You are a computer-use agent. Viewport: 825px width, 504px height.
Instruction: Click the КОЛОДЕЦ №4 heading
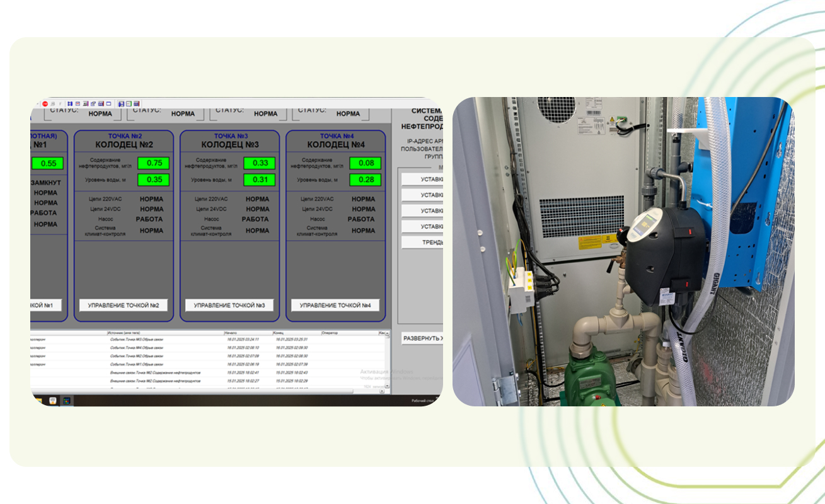[335, 145]
